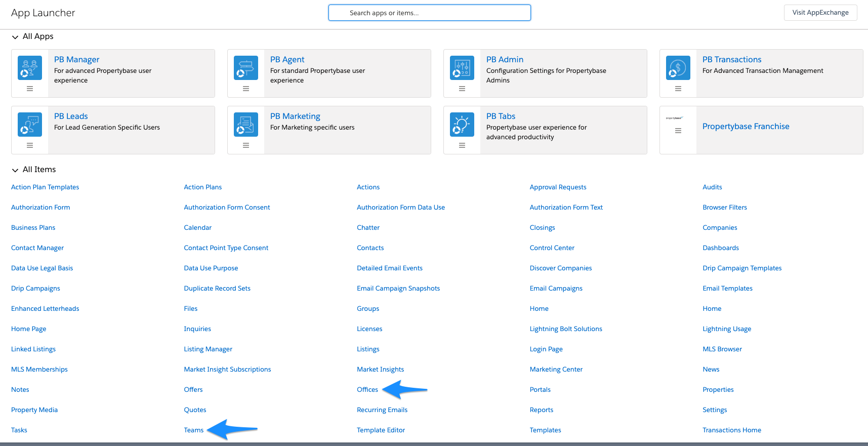Open the Inquiries item
This screenshot has height=446, width=868.
pyautogui.click(x=197, y=329)
